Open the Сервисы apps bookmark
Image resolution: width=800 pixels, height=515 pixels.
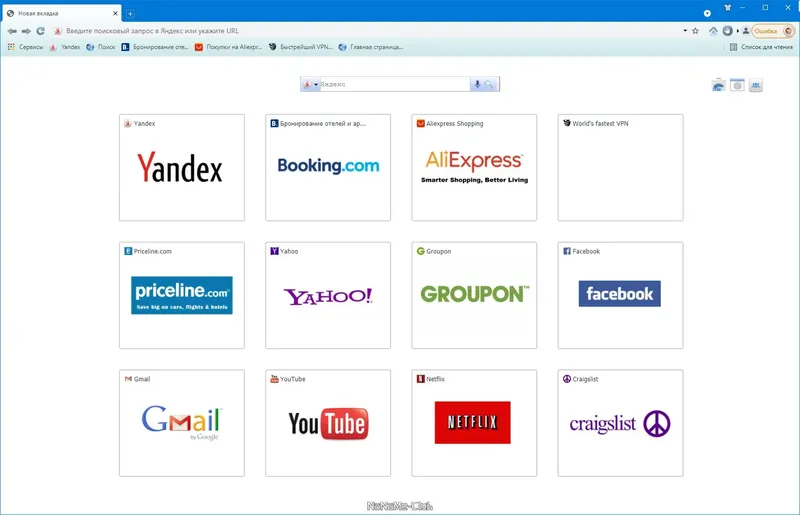pyautogui.click(x=26, y=47)
